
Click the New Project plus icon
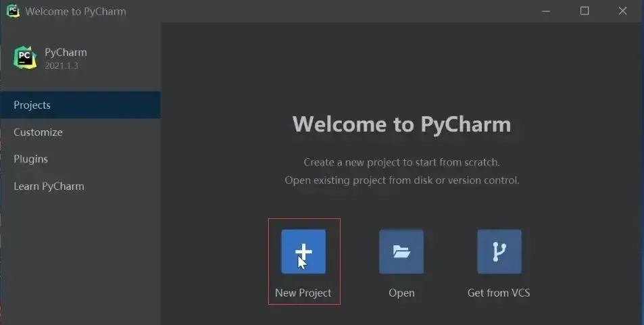pyautogui.click(x=303, y=251)
